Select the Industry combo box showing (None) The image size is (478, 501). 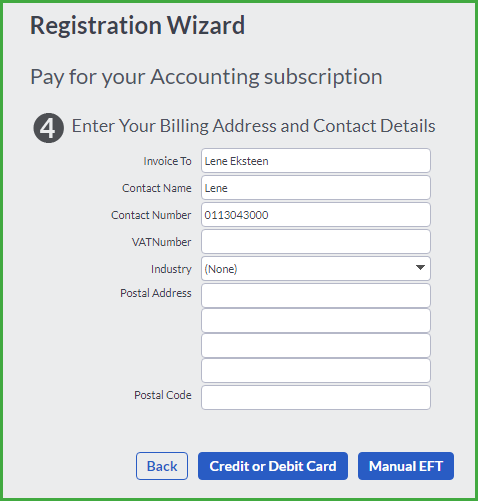(316, 268)
